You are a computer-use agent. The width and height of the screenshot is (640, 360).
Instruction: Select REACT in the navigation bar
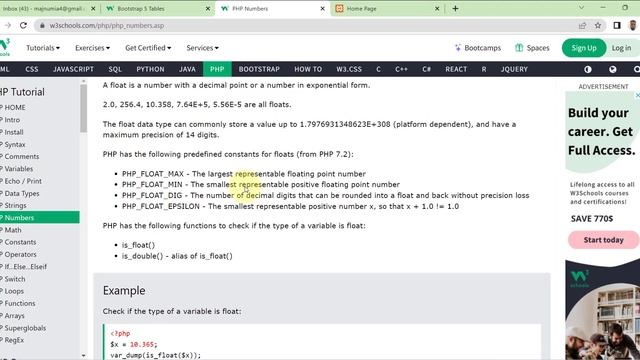[x=456, y=69]
